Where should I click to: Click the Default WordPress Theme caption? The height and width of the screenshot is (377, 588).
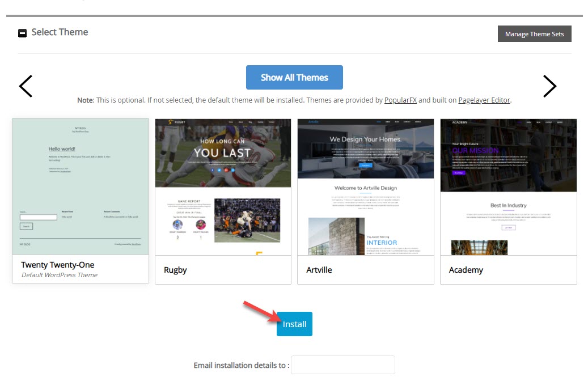click(59, 275)
